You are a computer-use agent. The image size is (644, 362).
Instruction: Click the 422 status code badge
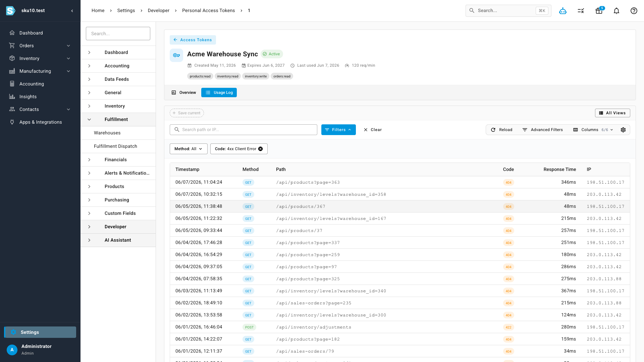tap(508, 327)
